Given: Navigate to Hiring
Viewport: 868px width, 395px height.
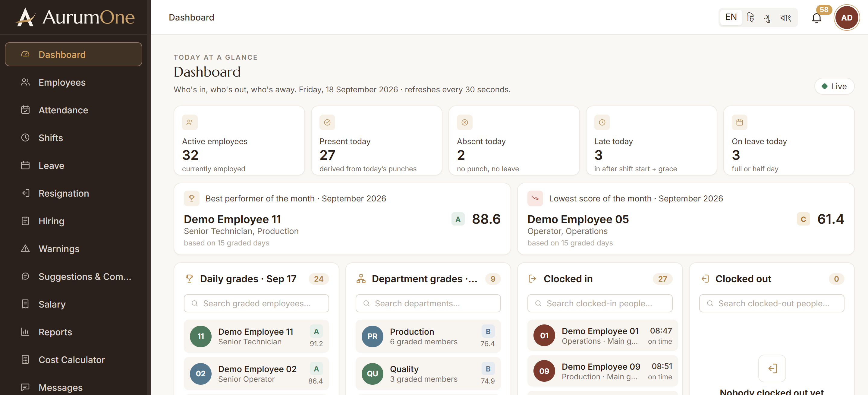Looking at the screenshot, I should (x=74, y=221).
